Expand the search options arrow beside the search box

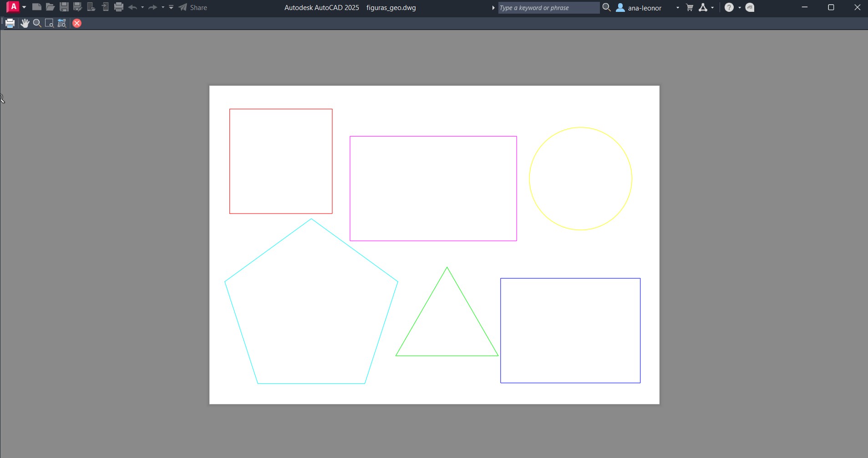point(493,8)
